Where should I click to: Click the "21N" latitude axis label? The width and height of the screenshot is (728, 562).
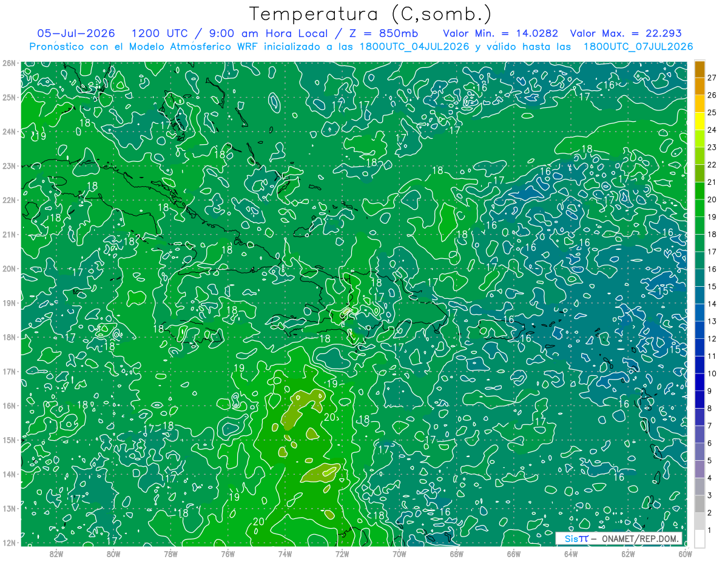(9, 234)
